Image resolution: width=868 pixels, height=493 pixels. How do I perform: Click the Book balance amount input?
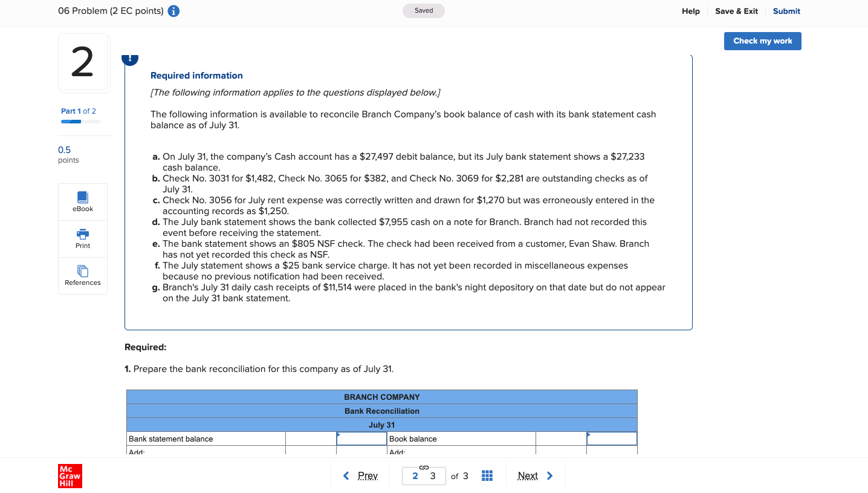pos(612,439)
